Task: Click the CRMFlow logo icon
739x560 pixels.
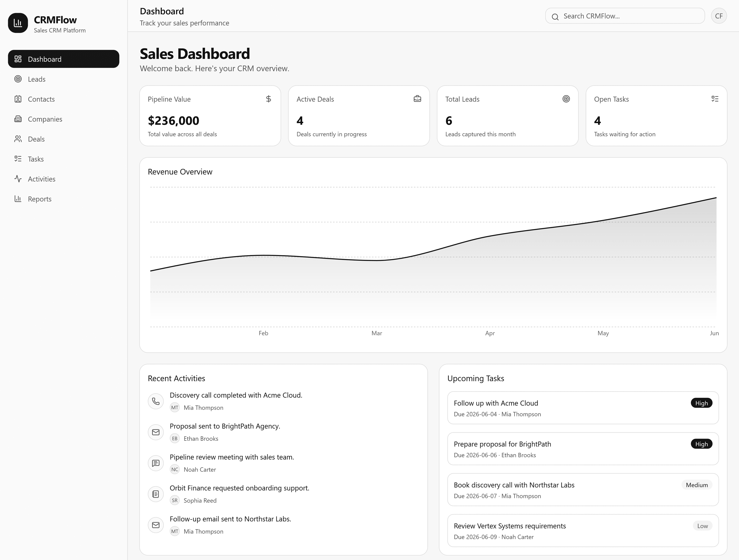Action: coord(18,23)
